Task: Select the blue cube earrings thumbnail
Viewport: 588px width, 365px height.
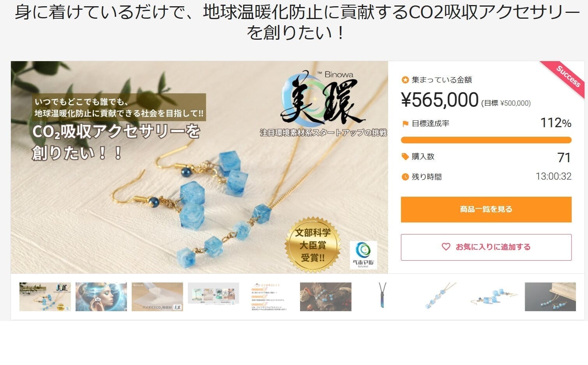Action: pyautogui.click(x=494, y=297)
